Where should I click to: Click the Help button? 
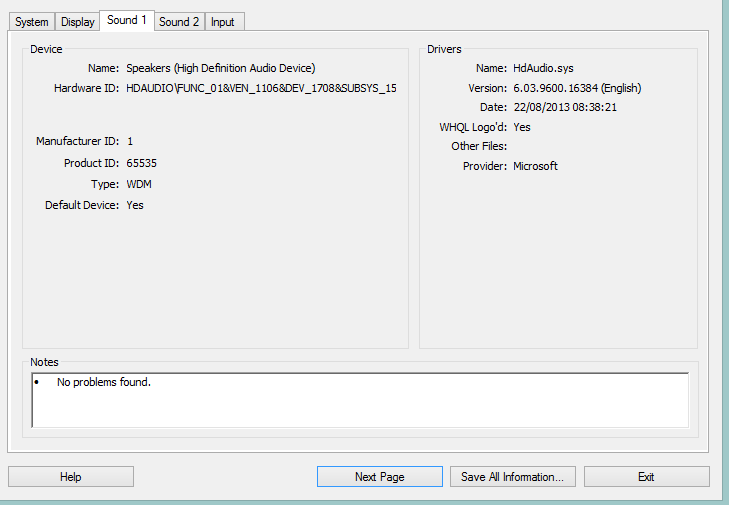71,477
